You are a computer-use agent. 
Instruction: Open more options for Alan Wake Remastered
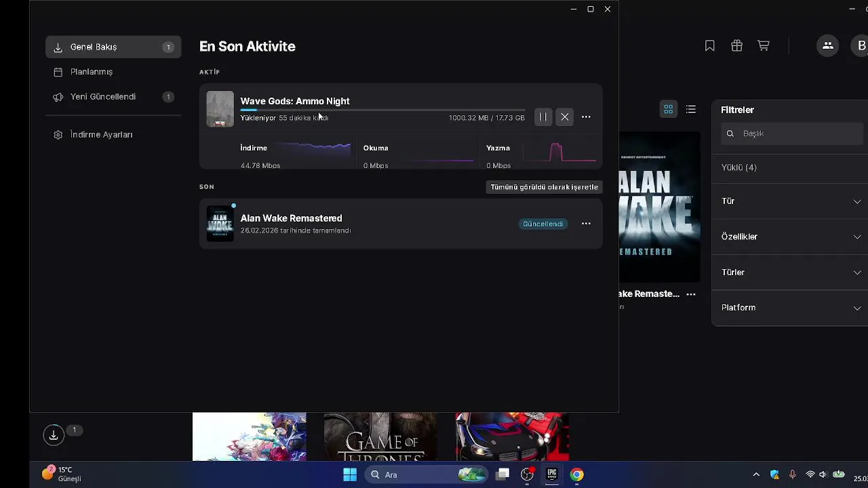coord(586,224)
